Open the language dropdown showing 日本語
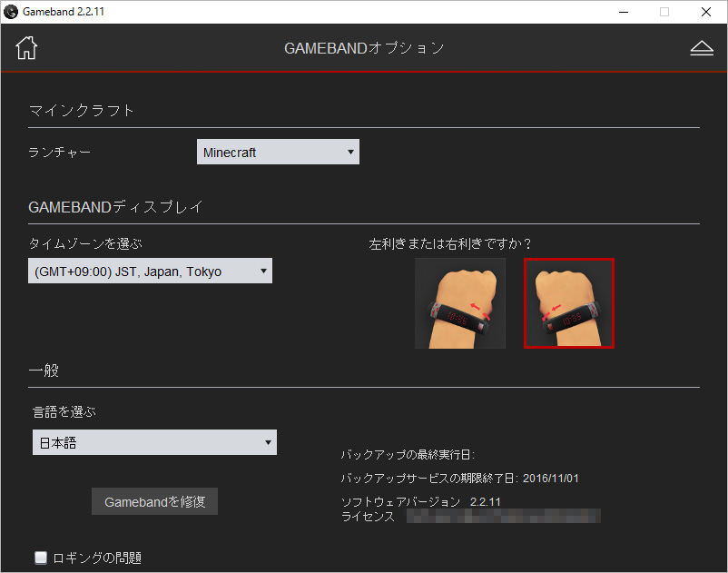This screenshot has width=728, height=573. coord(154,442)
